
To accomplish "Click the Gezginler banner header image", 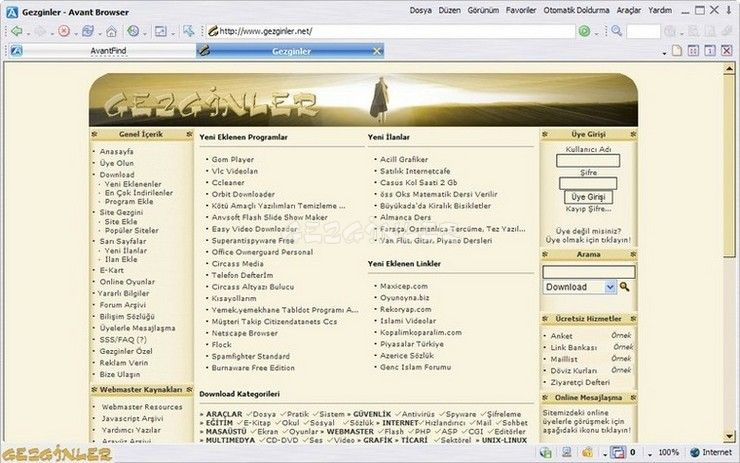I will pyautogui.click(x=363, y=100).
